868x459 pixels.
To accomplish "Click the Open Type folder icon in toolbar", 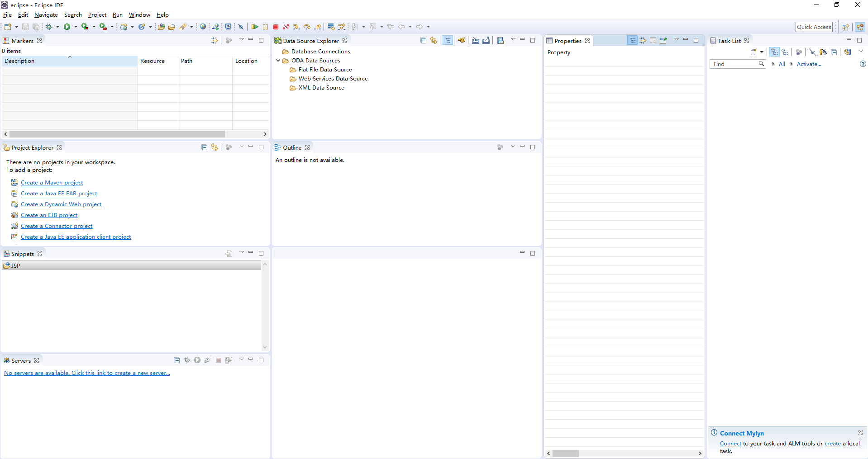I will pos(161,27).
